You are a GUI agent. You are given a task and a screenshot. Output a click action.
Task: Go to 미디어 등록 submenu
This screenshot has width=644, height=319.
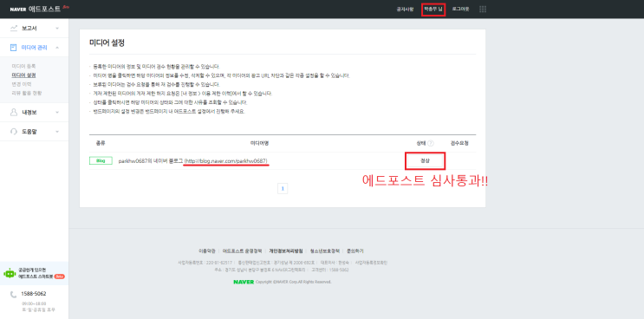tap(23, 66)
